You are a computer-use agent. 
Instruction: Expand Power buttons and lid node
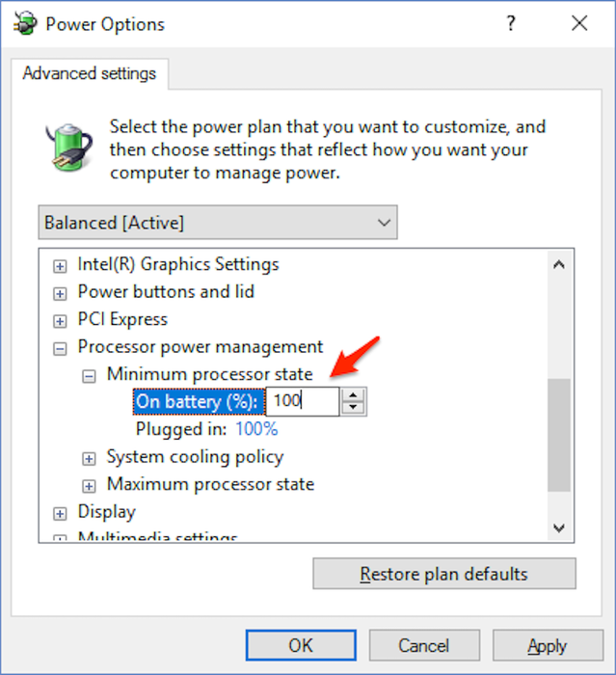click(60, 292)
